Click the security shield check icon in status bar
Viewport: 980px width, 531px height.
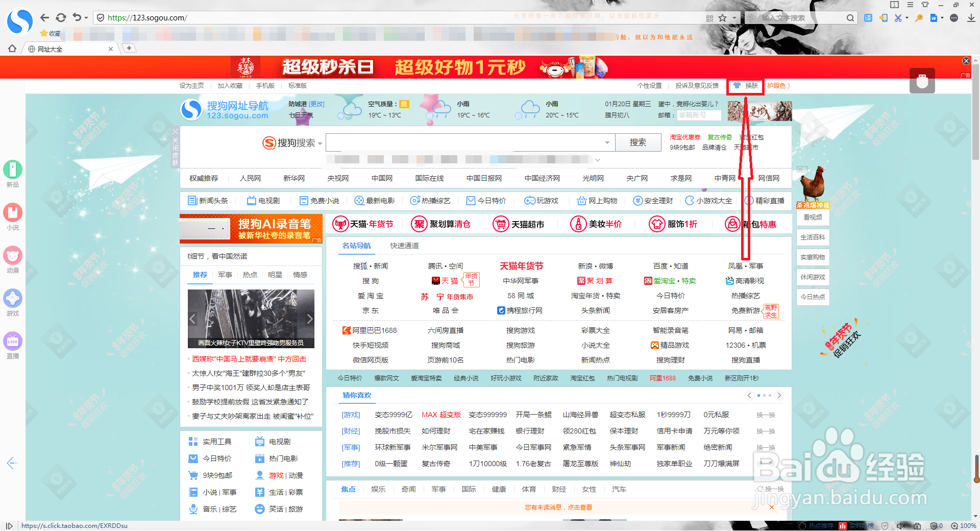885,526
